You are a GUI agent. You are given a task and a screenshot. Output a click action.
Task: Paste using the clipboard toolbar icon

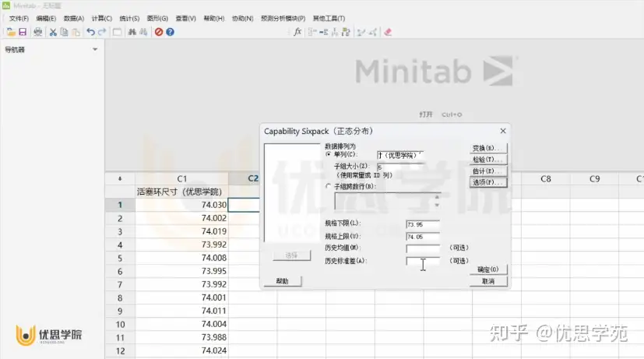[76, 32]
